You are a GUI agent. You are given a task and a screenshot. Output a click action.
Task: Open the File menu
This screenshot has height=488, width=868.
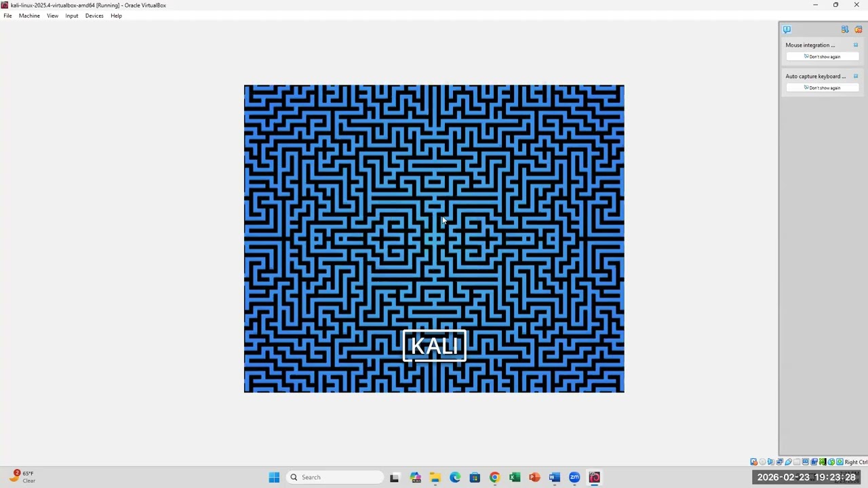[7, 16]
